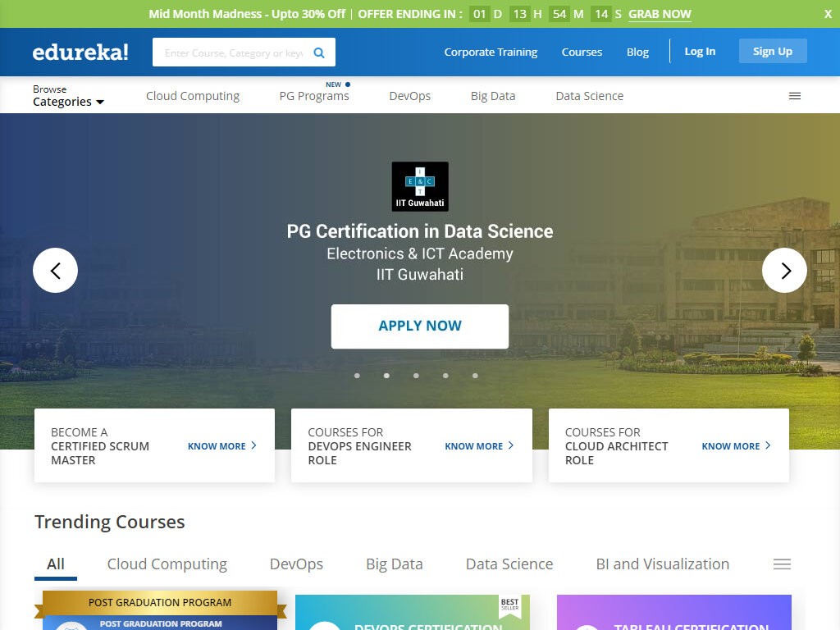
Task: Select the third carousel indicator dot
Action: point(416,376)
